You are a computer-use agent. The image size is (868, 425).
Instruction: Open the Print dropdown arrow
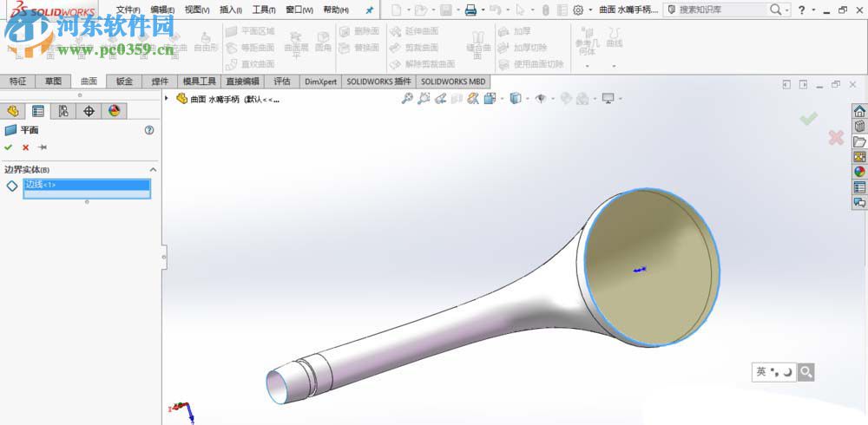pyautogui.click(x=483, y=10)
